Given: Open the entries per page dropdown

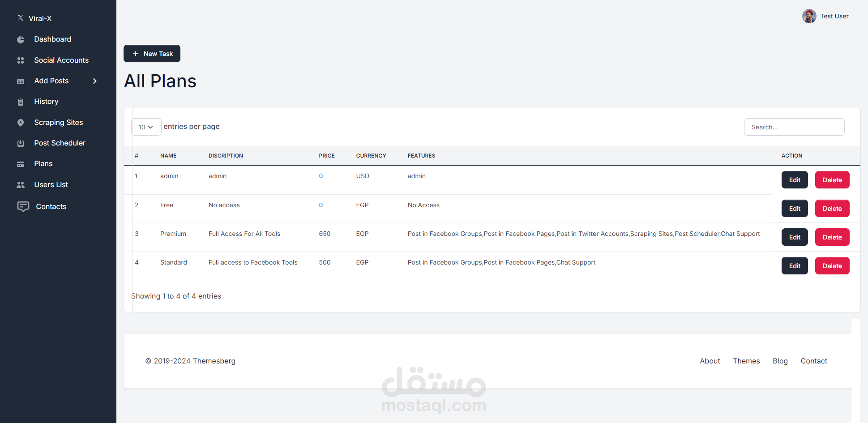Looking at the screenshot, I should coord(146,127).
